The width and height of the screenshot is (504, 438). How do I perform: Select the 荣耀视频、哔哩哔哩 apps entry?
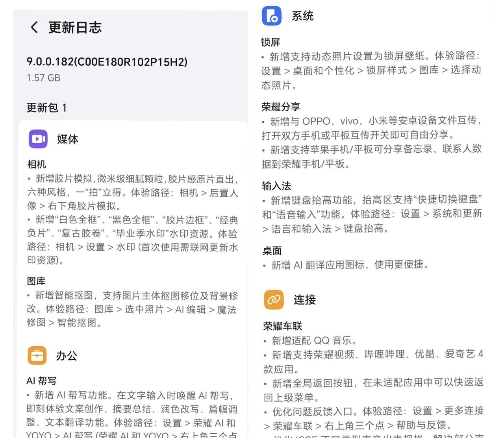pos(373,362)
